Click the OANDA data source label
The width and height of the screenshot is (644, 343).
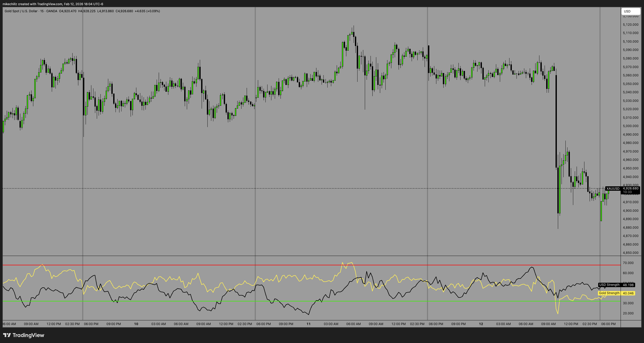click(x=52, y=11)
